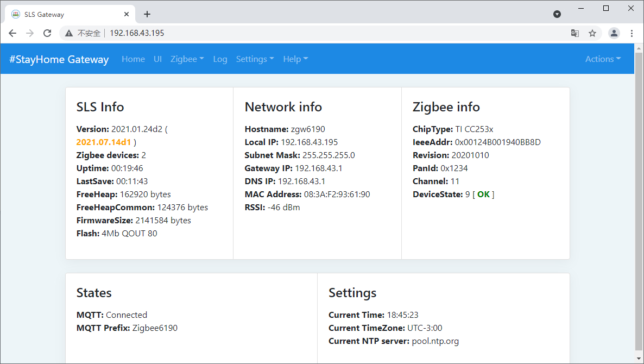Select the UI nav item
This screenshot has width=644, height=364.
[157, 59]
